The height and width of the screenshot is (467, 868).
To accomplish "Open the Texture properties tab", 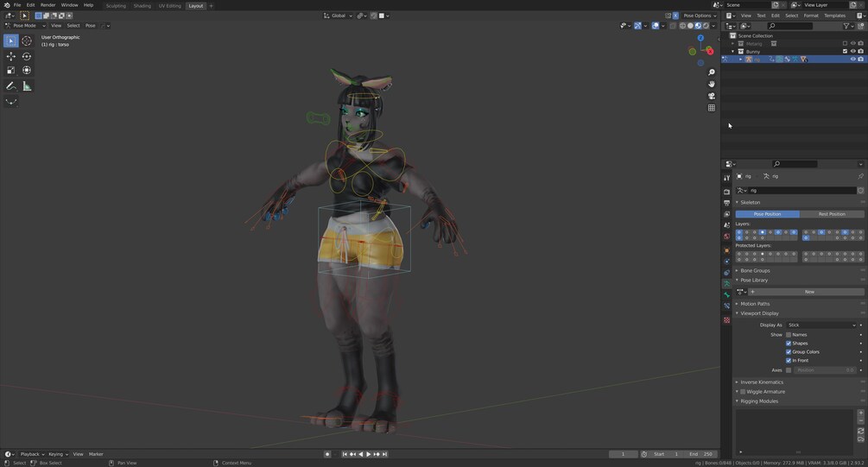I will pyautogui.click(x=727, y=319).
